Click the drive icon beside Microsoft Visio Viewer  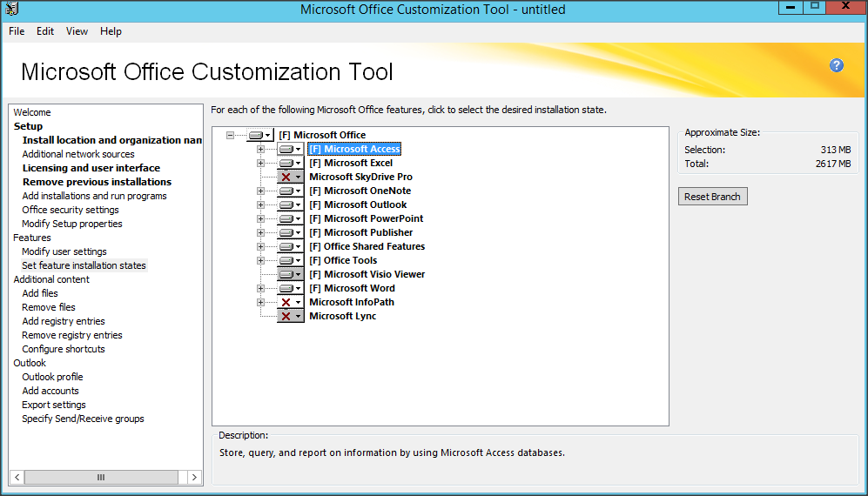coord(290,274)
